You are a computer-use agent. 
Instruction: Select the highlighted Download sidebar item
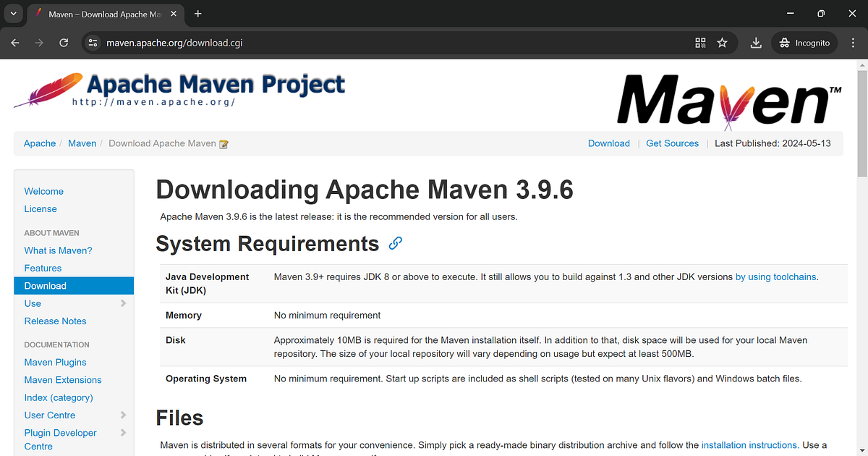pyautogui.click(x=46, y=285)
